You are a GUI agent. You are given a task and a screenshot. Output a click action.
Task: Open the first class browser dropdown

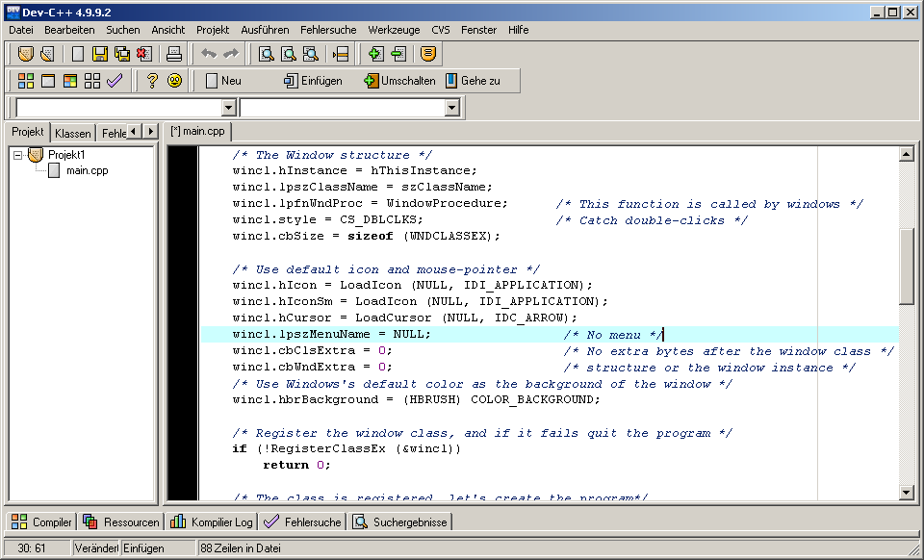coord(229,108)
